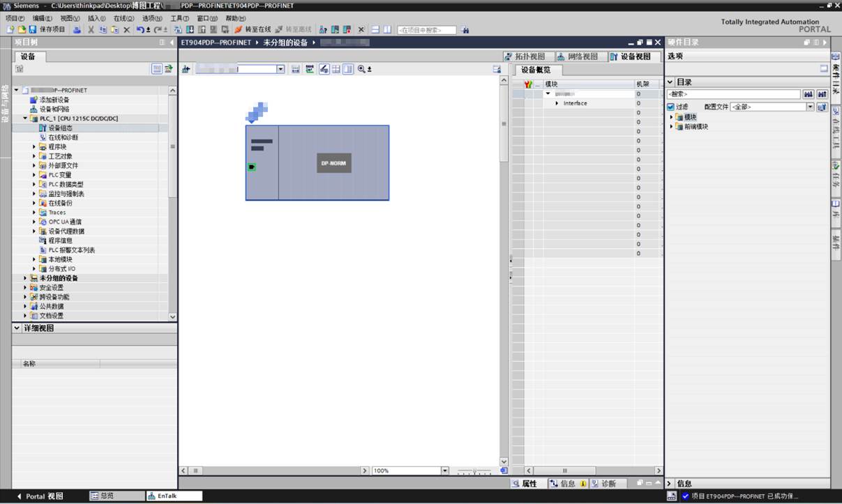Screen dimensions: 842x504
Task: Open the 100% zoom level dropdown
Action: click(x=445, y=471)
